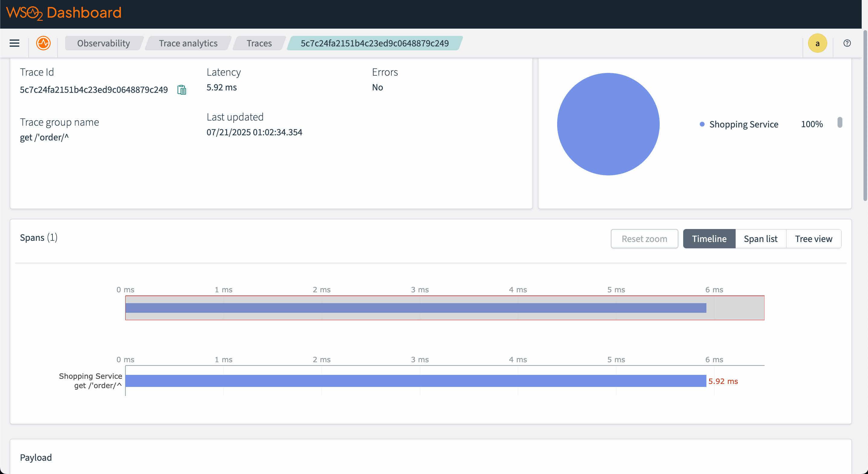Click the page vertical scrollbar

click(x=865, y=115)
